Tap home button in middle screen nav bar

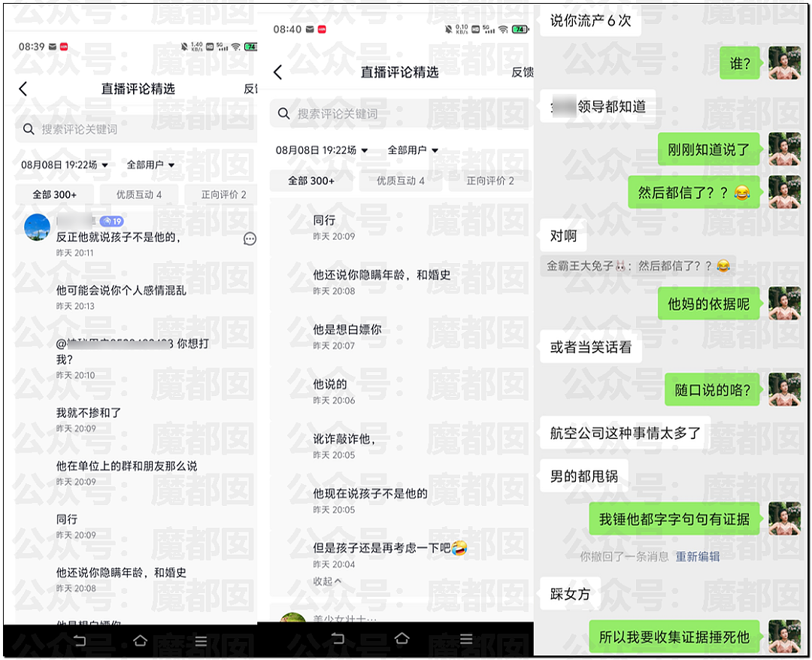(401, 638)
